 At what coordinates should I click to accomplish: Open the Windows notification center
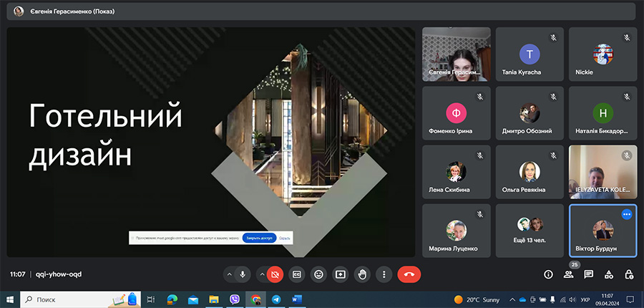point(630,299)
